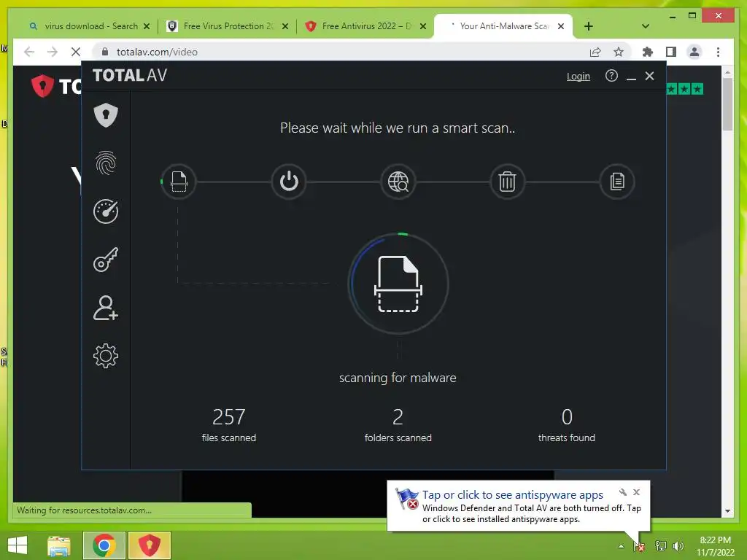
Task: Open File Explorer from the taskbar
Action: pyautogui.click(x=59, y=545)
